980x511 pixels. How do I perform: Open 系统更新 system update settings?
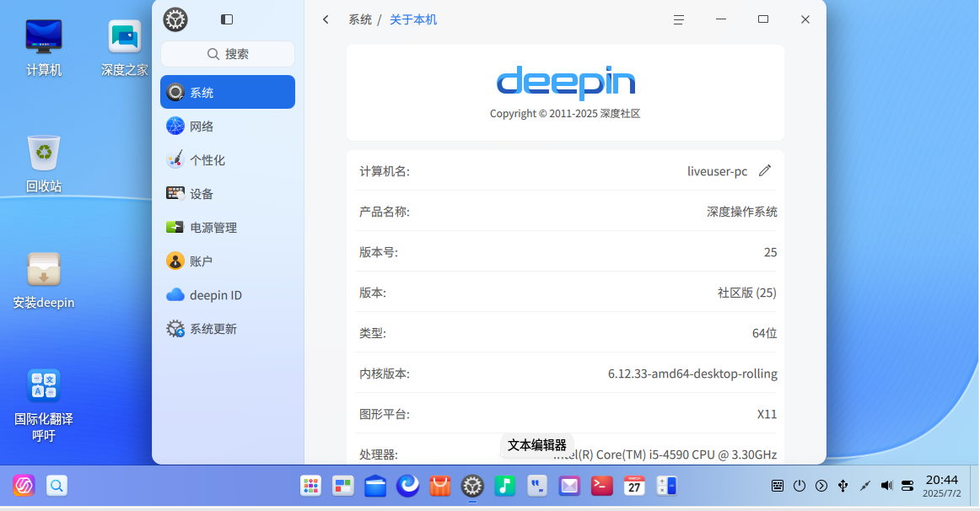228,328
